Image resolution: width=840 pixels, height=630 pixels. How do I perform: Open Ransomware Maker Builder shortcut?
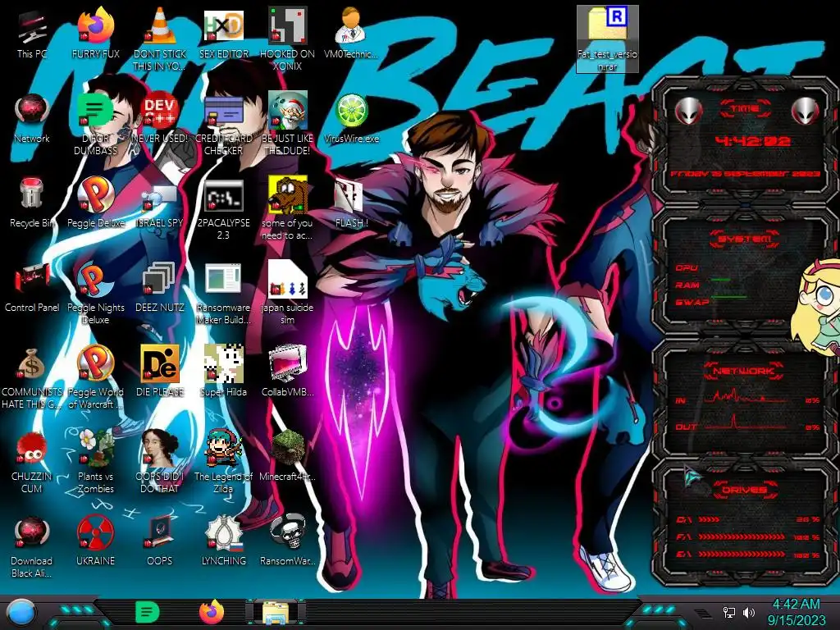click(224, 293)
